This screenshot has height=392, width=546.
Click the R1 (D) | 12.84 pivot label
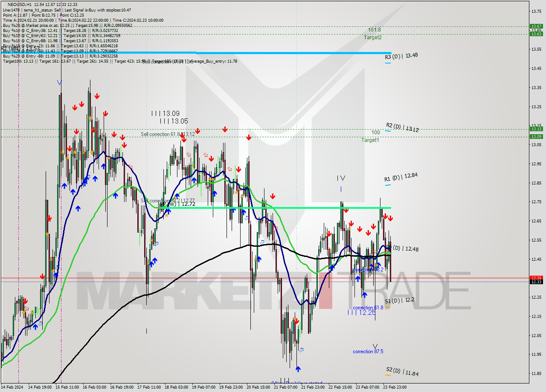click(401, 176)
